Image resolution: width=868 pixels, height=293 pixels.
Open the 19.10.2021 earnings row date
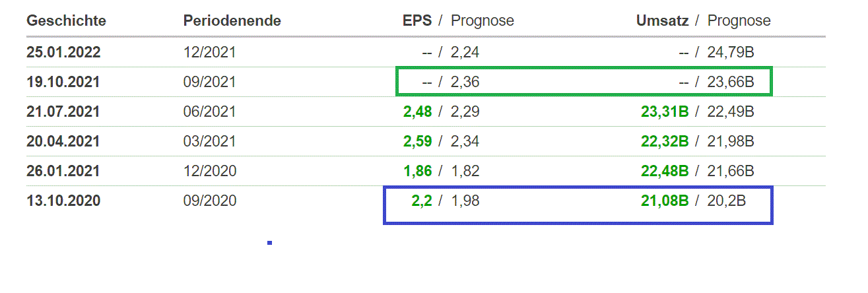click(x=63, y=82)
